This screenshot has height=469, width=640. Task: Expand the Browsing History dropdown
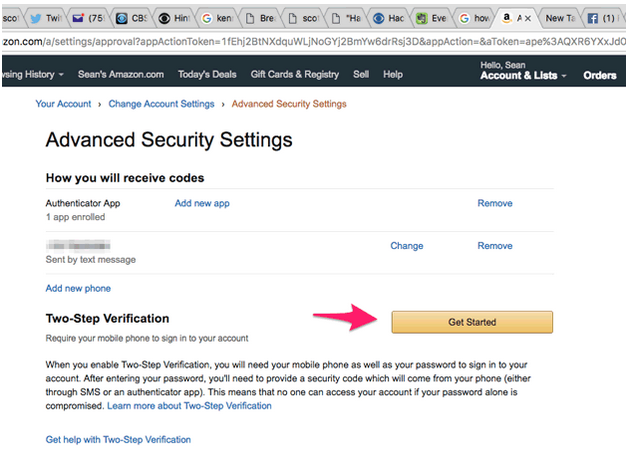click(33, 75)
